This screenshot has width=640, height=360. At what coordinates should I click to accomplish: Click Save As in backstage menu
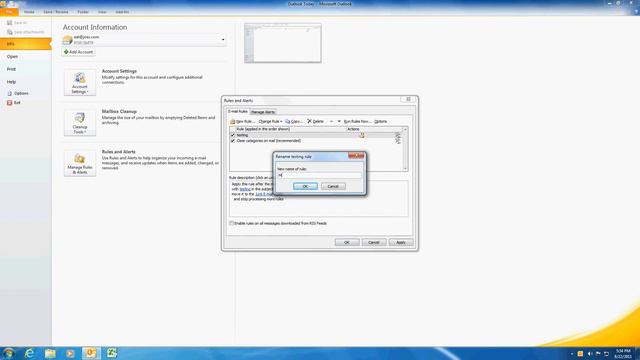17,22
